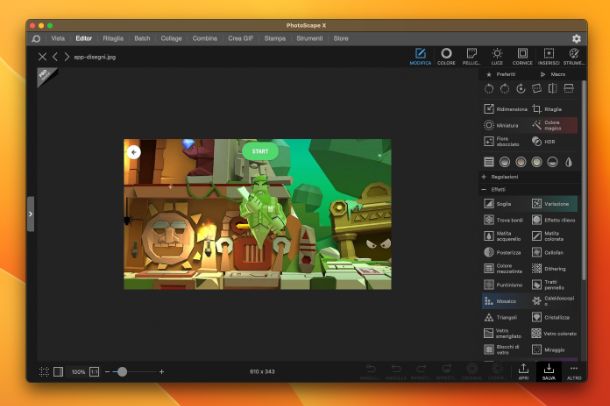This screenshot has width=610, height=406.
Task: Switch to the Vista tab
Action: pos(58,38)
